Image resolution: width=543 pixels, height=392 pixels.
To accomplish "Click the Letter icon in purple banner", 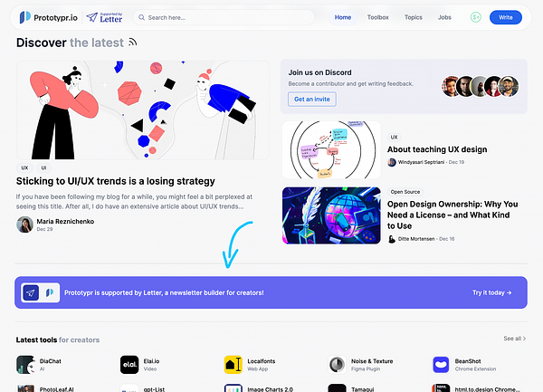I will coord(31,293).
